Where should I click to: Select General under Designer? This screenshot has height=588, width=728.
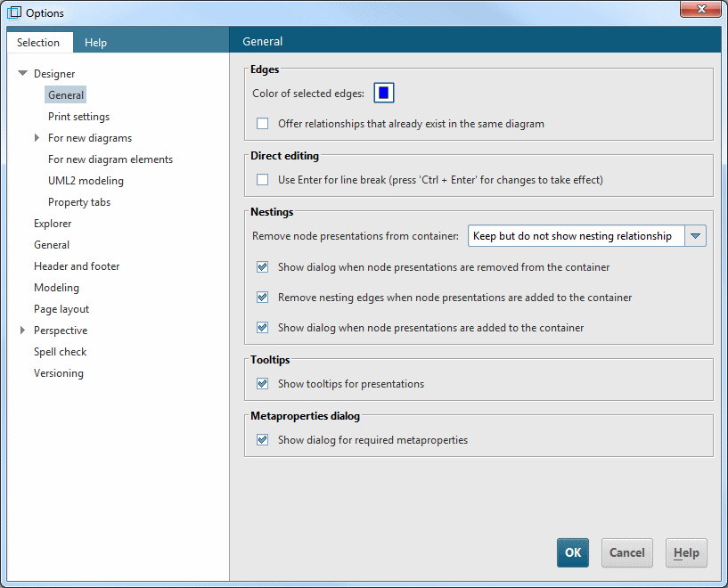pyautogui.click(x=65, y=95)
